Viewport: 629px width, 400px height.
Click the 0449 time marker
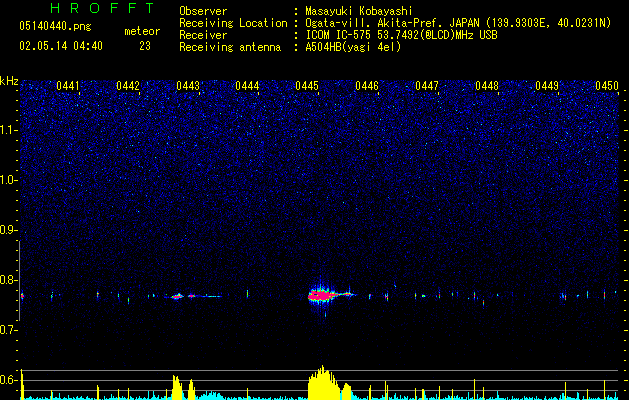(x=547, y=86)
